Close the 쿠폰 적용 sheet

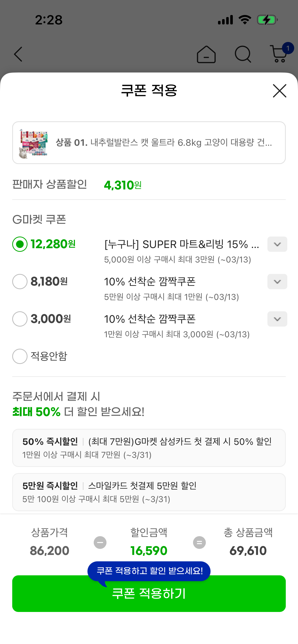[x=279, y=91]
